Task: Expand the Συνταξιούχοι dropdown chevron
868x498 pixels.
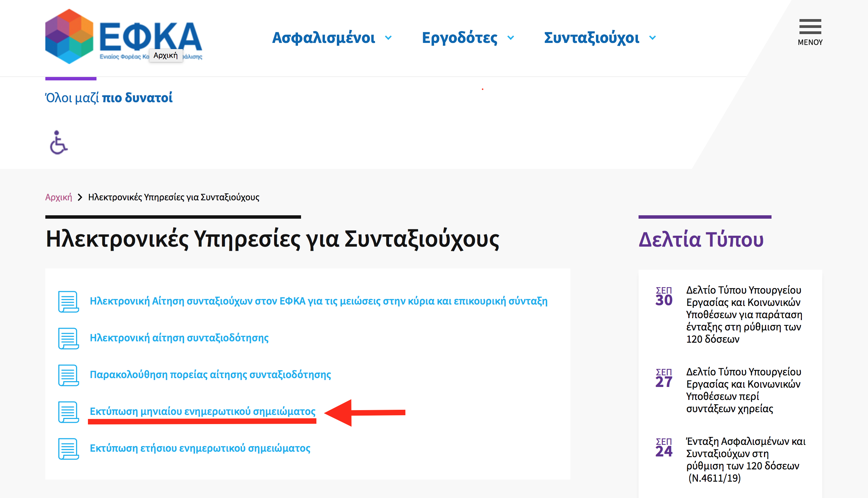Action: click(653, 37)
